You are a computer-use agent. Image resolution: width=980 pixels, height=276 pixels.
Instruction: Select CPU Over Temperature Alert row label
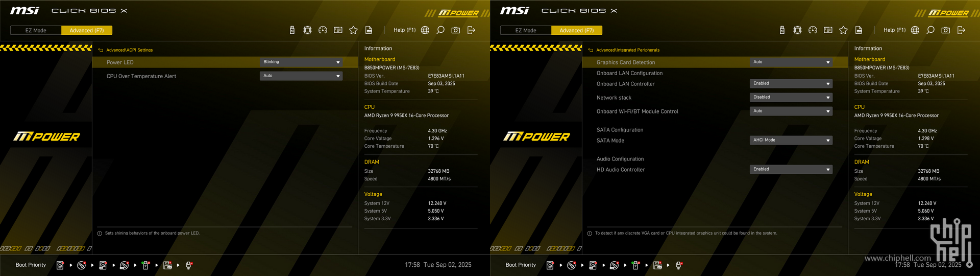click(141, 76)
